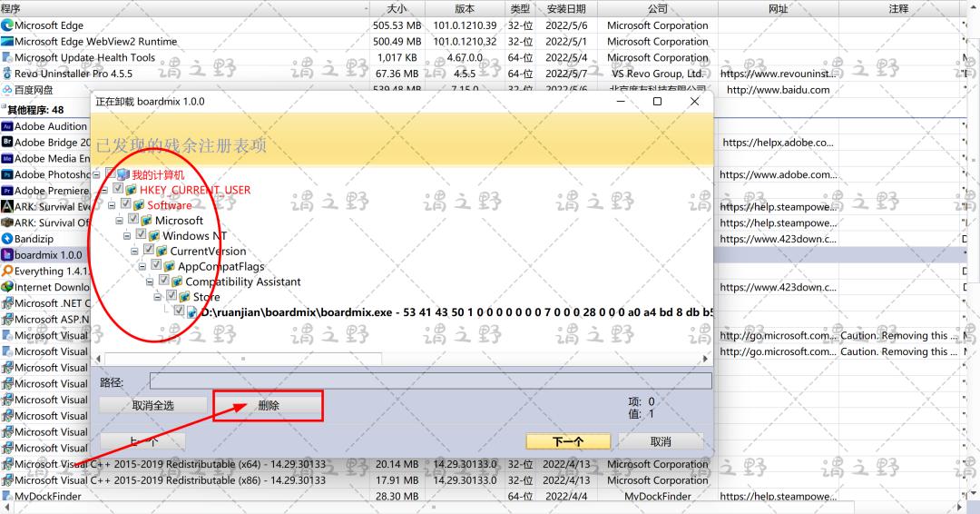Select the Adobe Photoshop icon
This screenshot has height=514, width=980.
7,174
